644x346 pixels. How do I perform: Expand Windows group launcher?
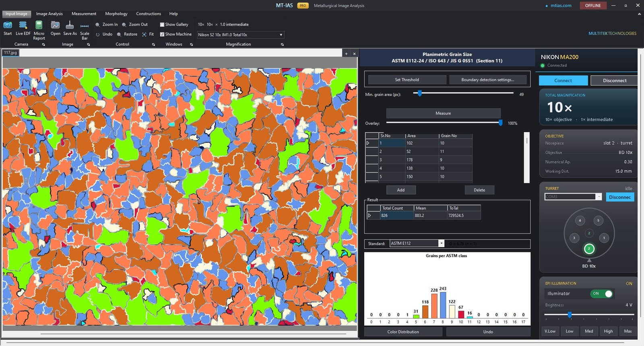[191, 45]
